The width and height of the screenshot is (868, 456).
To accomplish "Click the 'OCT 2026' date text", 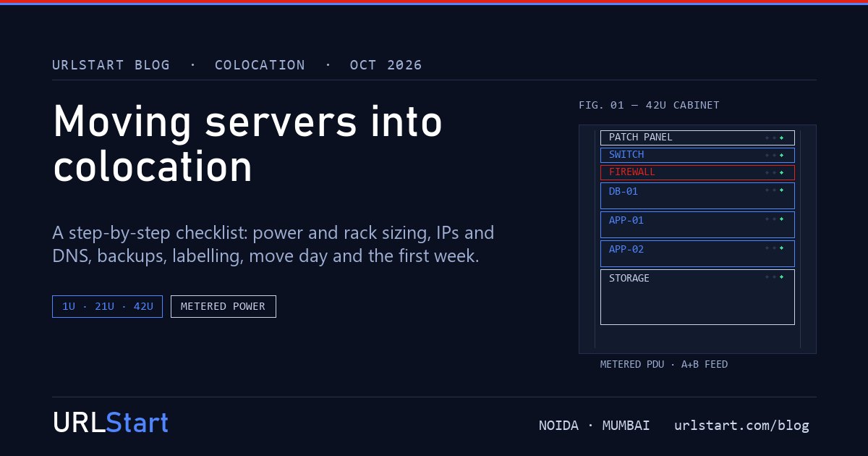I will pos(386,65).
